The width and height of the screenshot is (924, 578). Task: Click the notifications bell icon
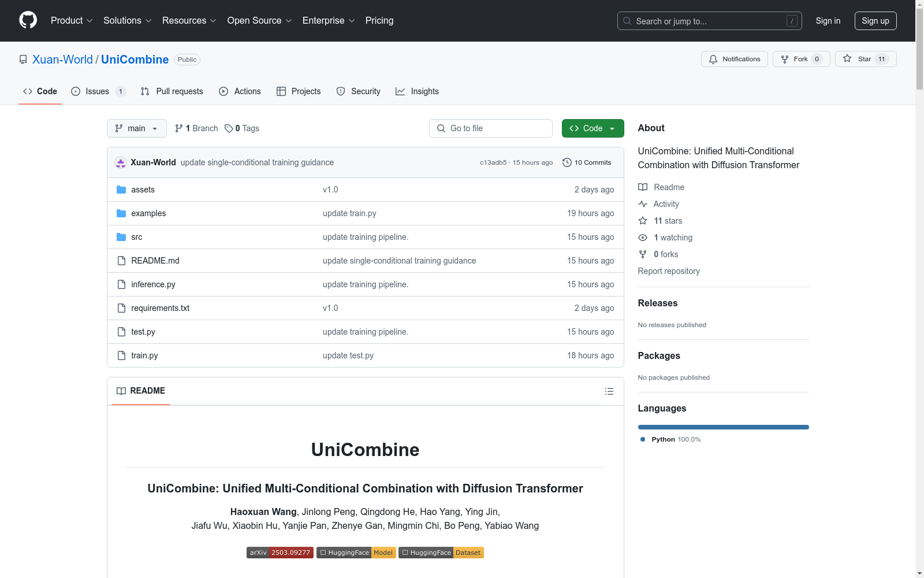pyautogui.click(x=713, y=59)
